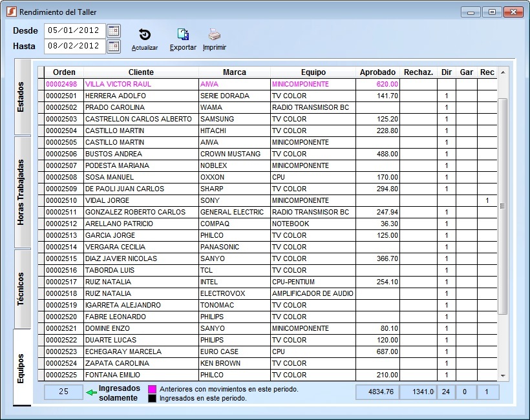The height and width of the screenshot is (420, 530).
Task: Open calendar picker next to Hasta date
Action: (x=114, y=46)
